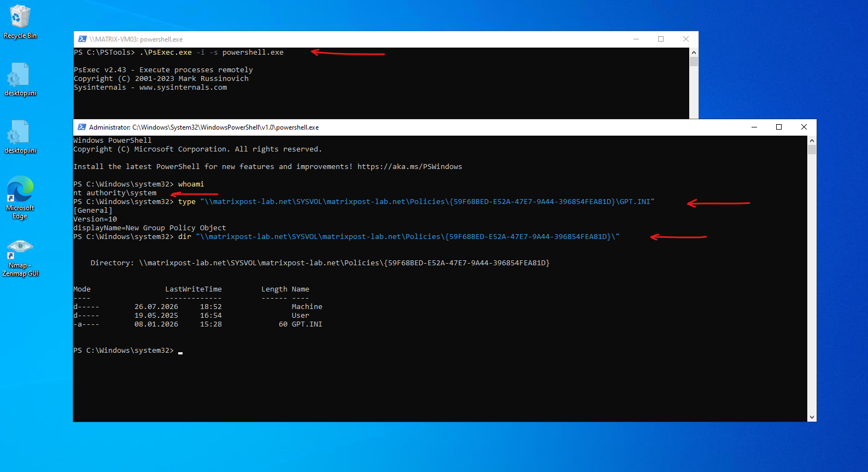Click the 'User' directory entry
The width and height of the screenshot is (868, 472).
point(301,316)
